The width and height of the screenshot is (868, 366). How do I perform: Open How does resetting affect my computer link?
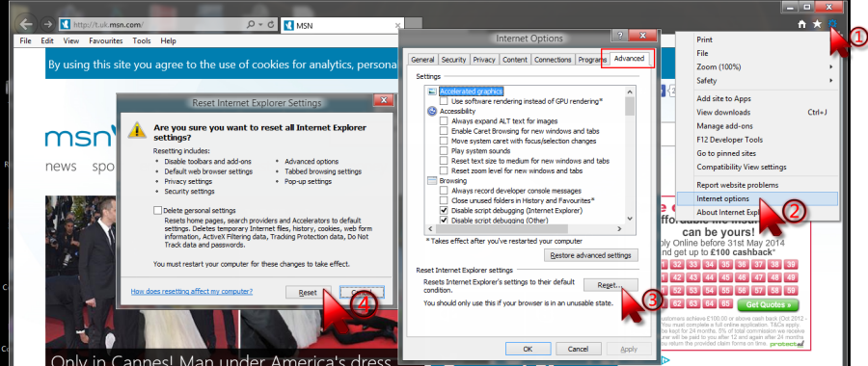point(192,292)
